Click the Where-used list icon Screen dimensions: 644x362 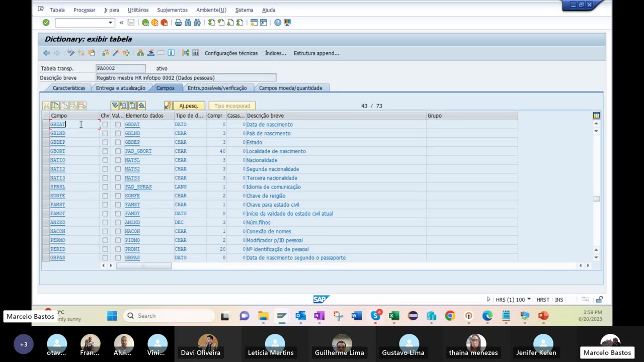[126, 53]
